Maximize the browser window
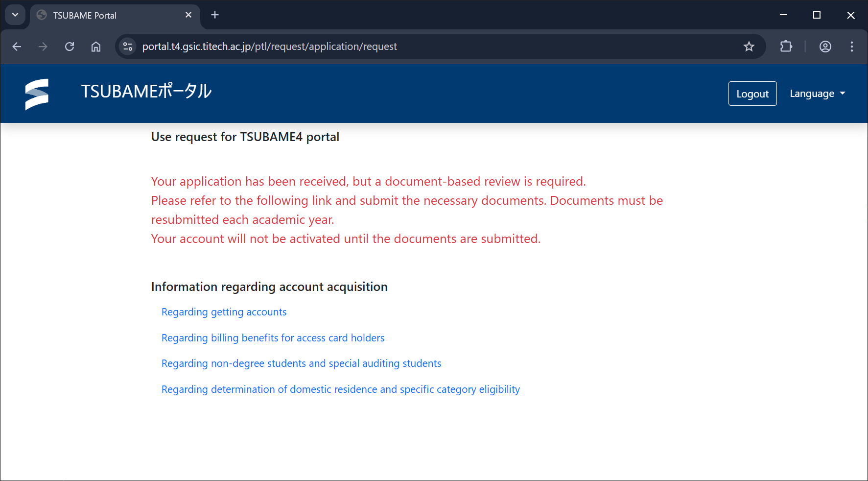 point(817,15)
